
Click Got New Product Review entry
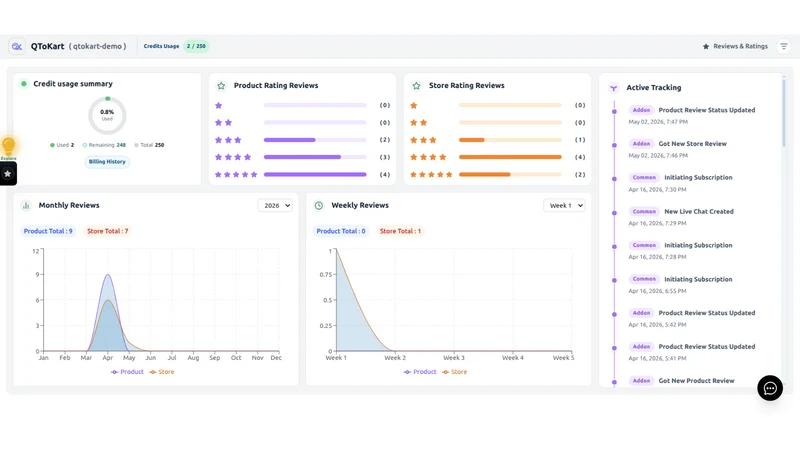[x=696, y=381]
